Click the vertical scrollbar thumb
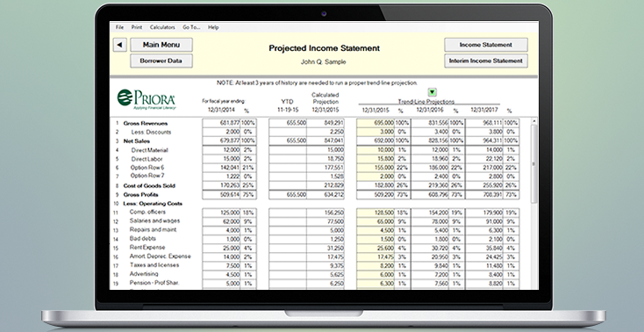This screenshot has height=332, width=644. click(534, 163)
